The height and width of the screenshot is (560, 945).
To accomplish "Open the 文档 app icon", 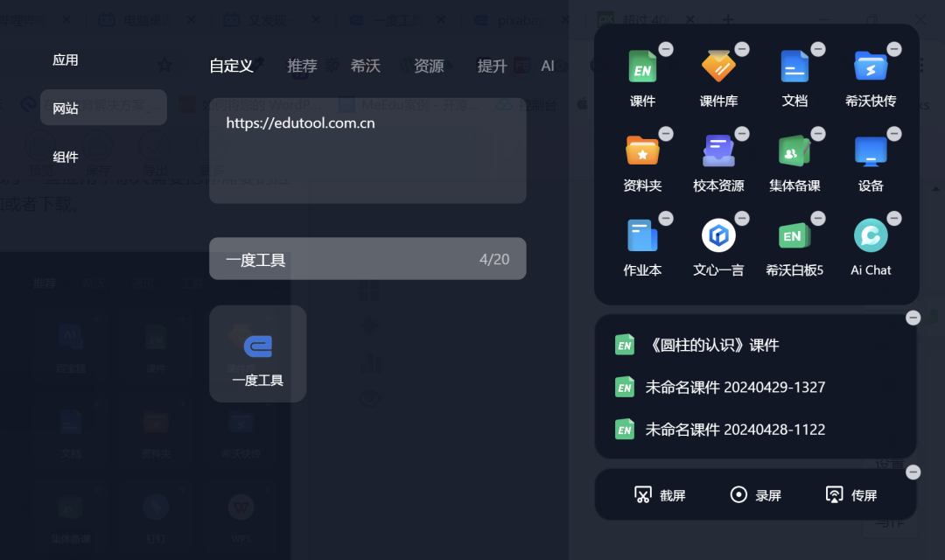I will click(794, 66).
